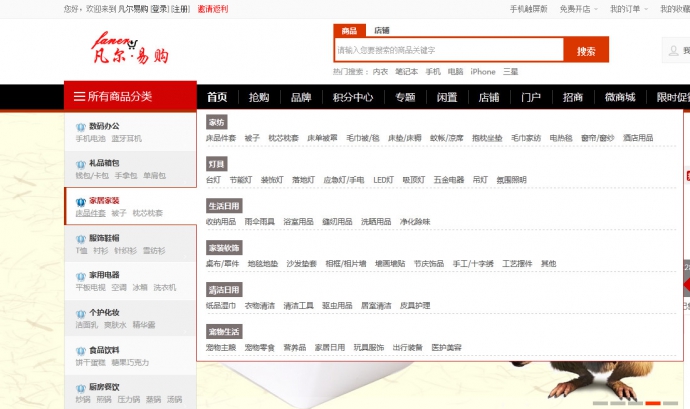Screen dimensions: 690x409
Task: Open the 洗衣机 link under 家用电器
Action: tap(165, 287)
